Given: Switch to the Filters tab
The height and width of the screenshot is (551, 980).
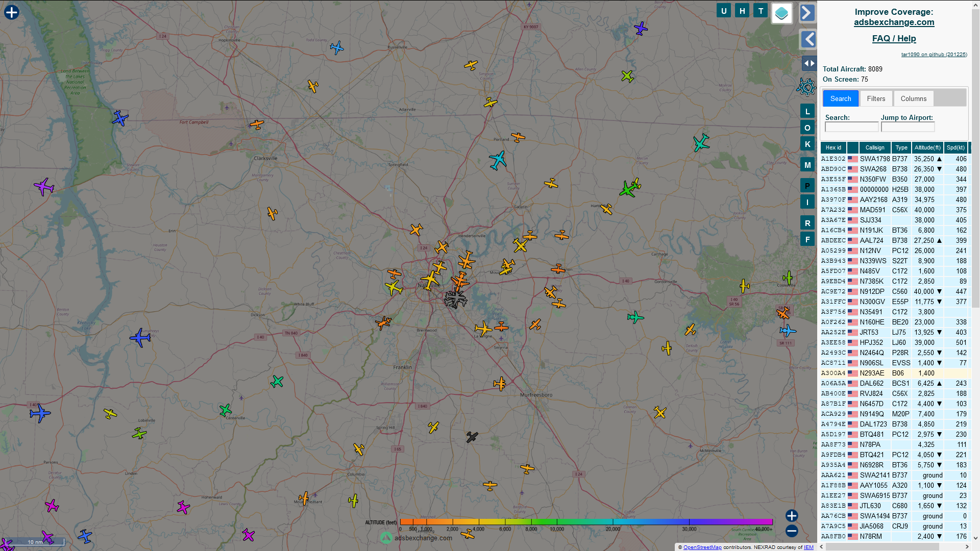Looking at the screenshot, I should (876, 98).
